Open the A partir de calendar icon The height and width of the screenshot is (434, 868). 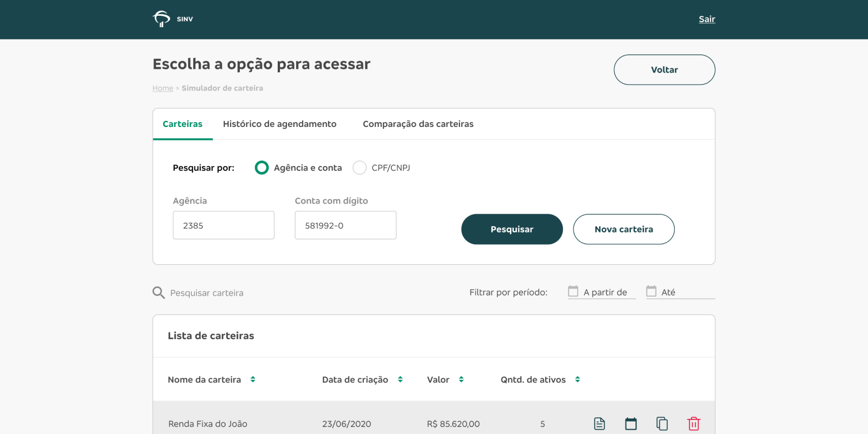(x=573, y=291)
